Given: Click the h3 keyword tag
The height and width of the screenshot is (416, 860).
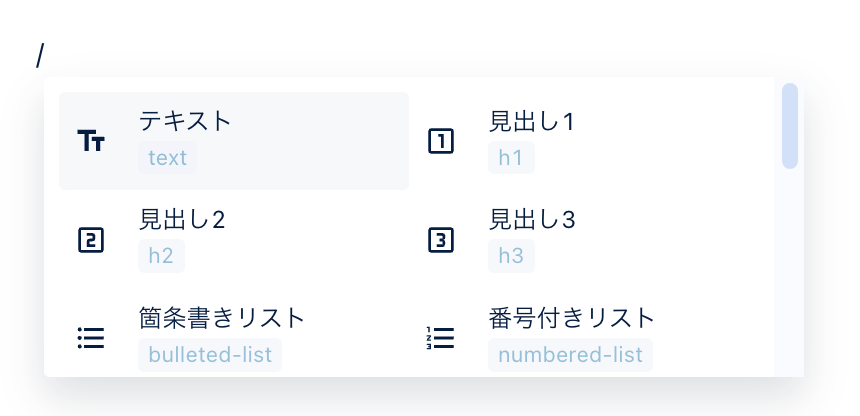Looking at the screenshot, I should click(511, 256).
